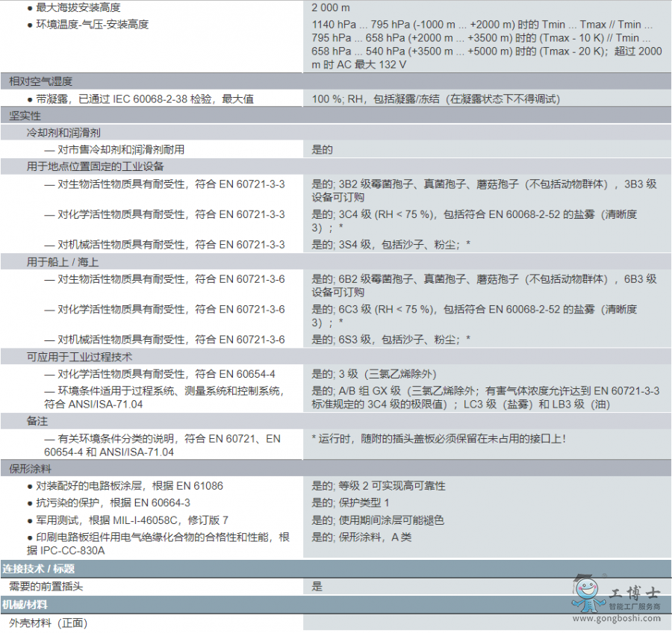The image size is (672, 633).
Task: Click the '6C3 级 (RH < 75 %)' value
Action: (x=474, y=316)
